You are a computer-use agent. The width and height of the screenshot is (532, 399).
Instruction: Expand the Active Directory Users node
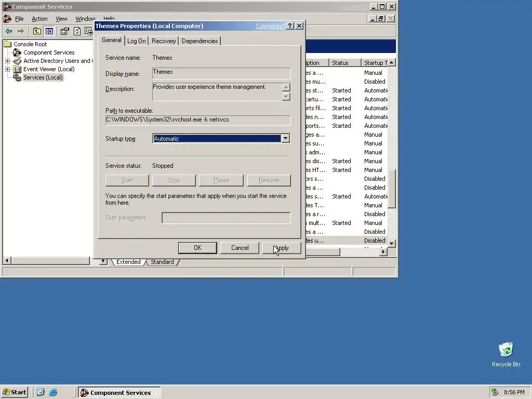(x=7, y=61)
